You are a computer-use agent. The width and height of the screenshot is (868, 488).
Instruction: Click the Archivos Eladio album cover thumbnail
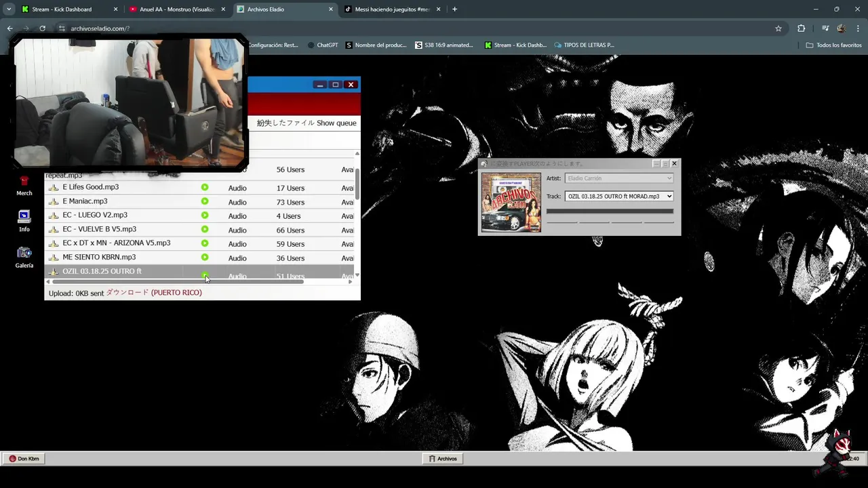tap(511, 202)
